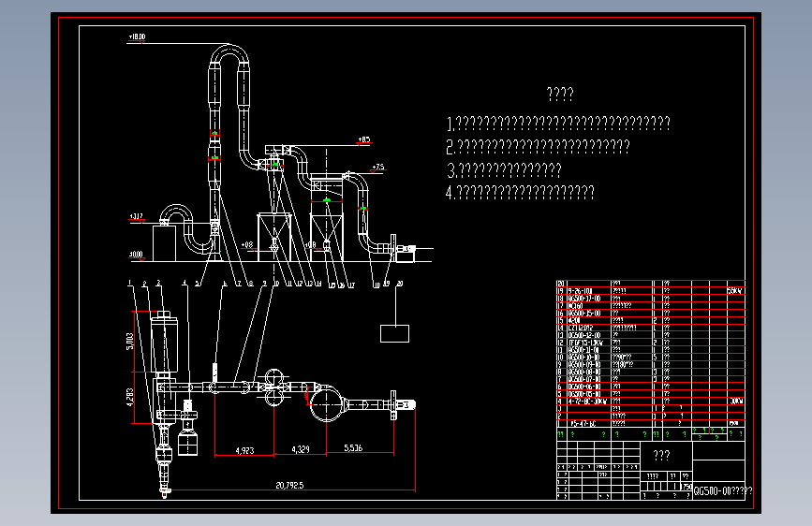Viewport: 812px width, 526px height.
Task: Select the ???? heading above the notes
Action: pyautogui.click(x=560, y=94)
